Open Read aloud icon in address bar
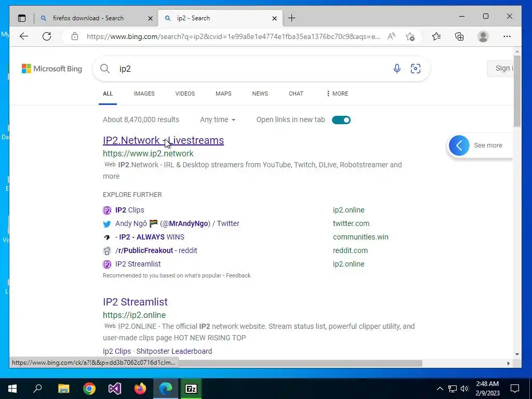This screenshot has width=532, height=399. (391, 36)
